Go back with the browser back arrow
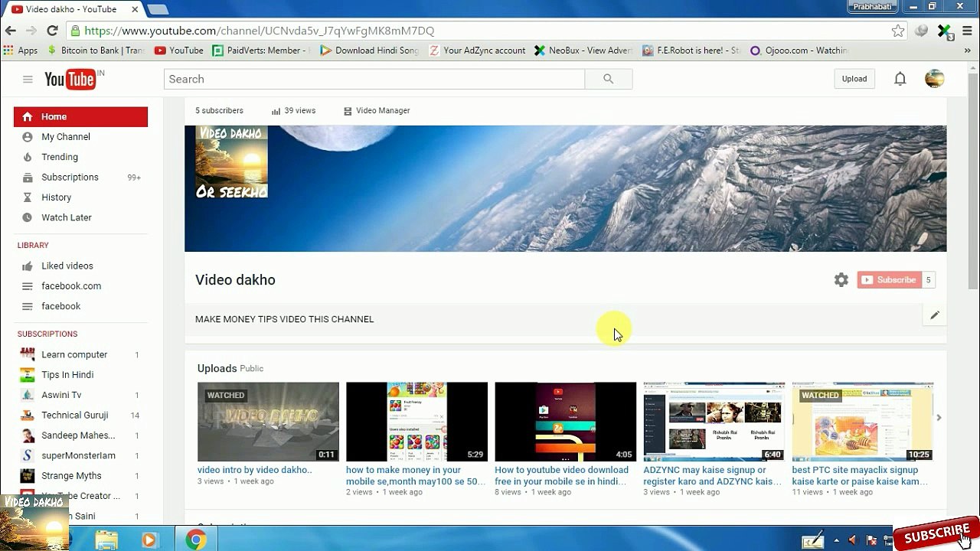 [x=11, y=31]
